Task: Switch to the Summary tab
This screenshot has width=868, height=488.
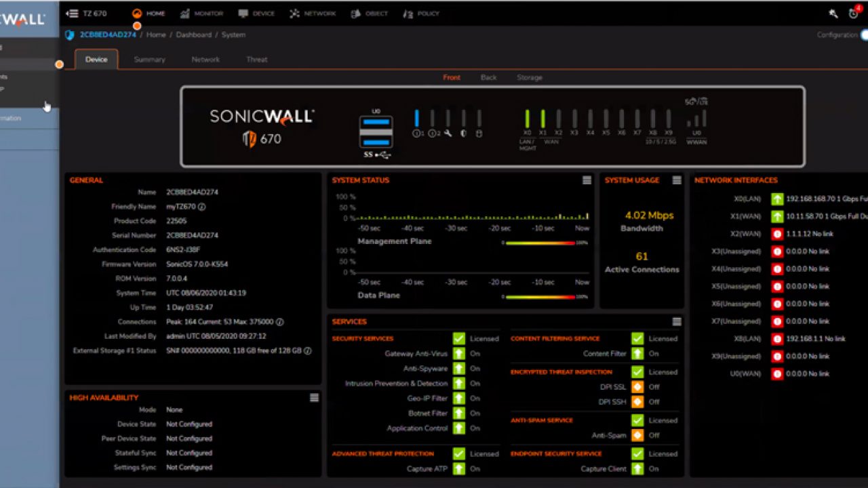Action: click(149, 60)
